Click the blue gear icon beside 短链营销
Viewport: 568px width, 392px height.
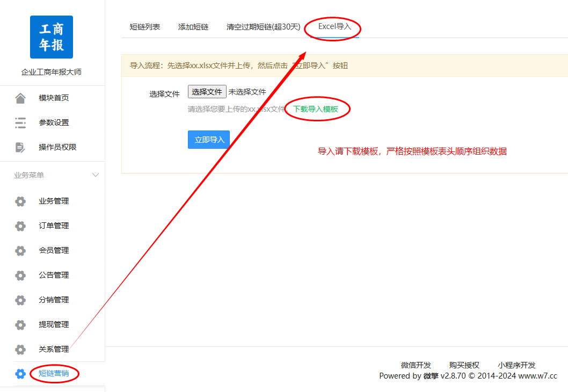pos(20,374)
